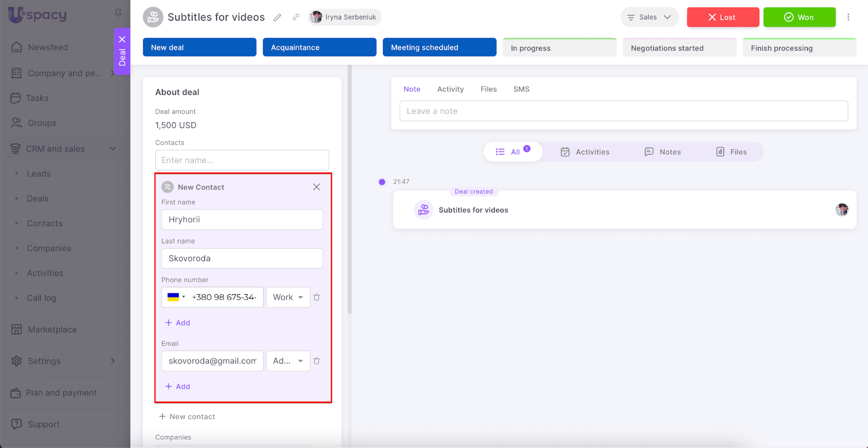Open the Work phone type dropdown

click(x=288, y=297)
